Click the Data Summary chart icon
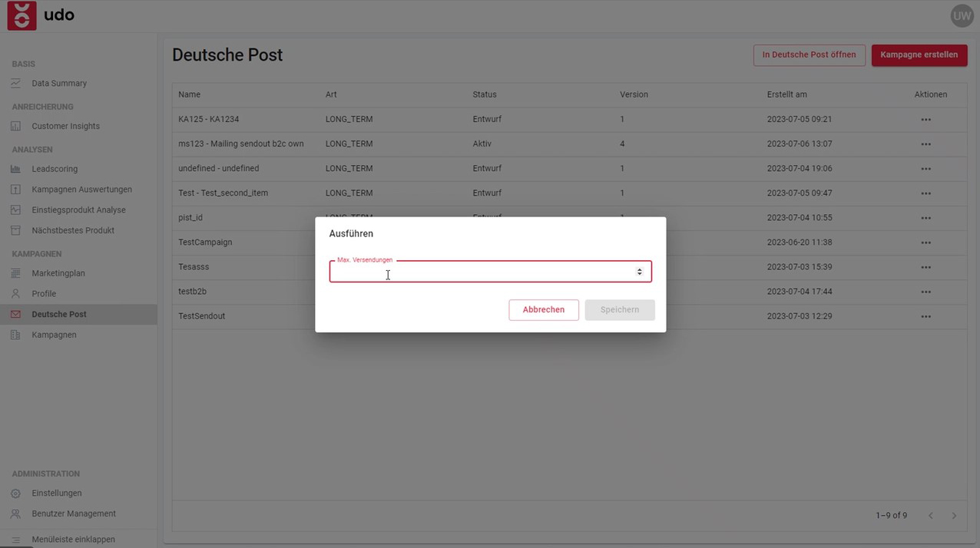The width and height of the screenshot is (980, 548). tap(15, 83)
